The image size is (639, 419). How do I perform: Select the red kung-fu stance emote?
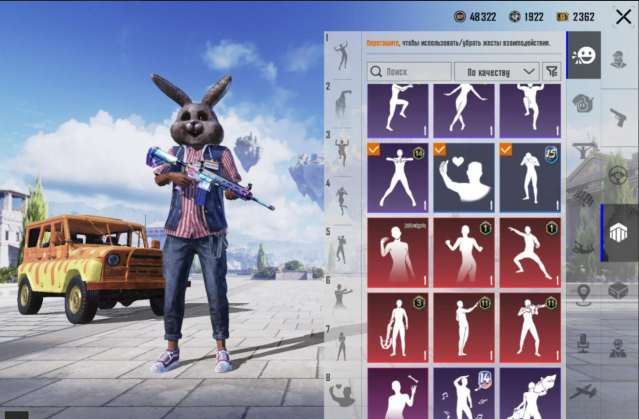click(x=530, y=253)
